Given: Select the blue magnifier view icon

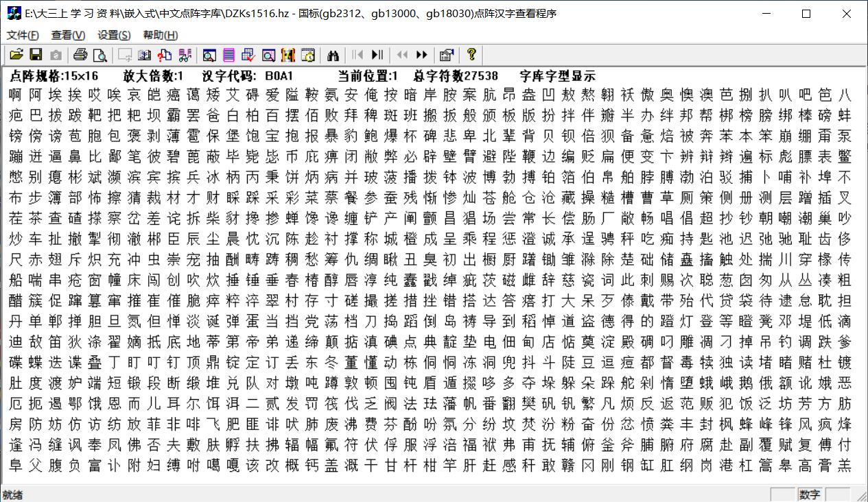Looking at the screenshot, I should pos(209,55).
